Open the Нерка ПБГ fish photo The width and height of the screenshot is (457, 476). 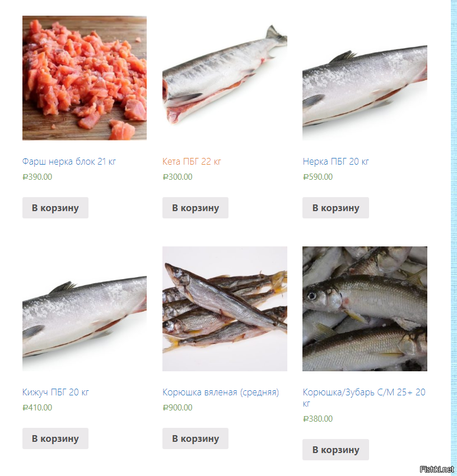(x=365, y=78)
